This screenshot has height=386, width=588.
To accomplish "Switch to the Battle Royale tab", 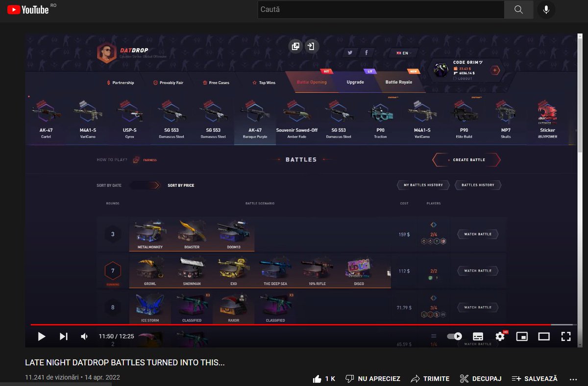I will click(398, 82).
